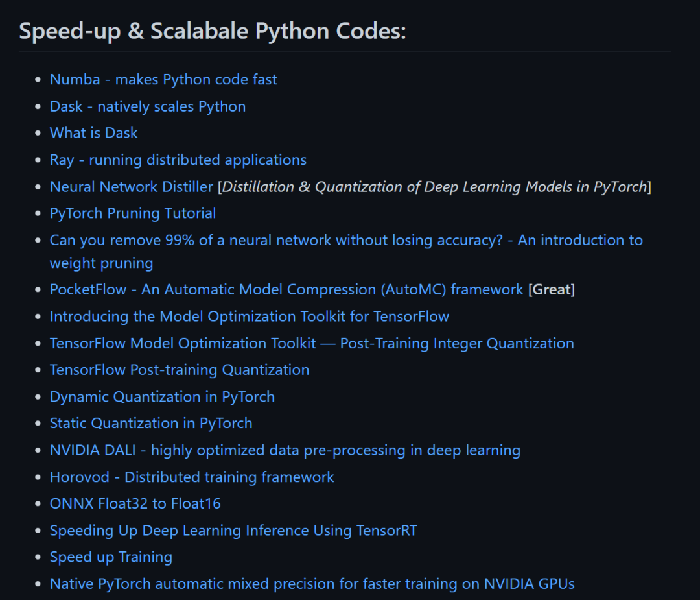Open Dynamic Quantization in PyTorch link
700x600 pixels.
162,397
